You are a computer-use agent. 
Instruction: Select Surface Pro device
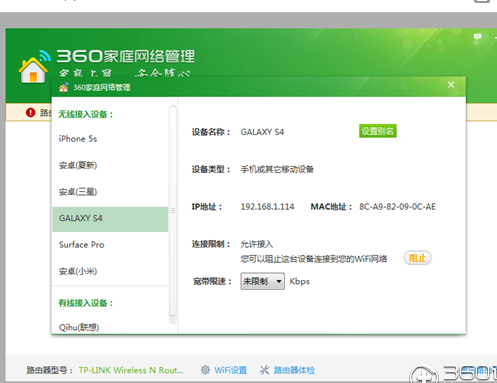(x=110, y=245)
